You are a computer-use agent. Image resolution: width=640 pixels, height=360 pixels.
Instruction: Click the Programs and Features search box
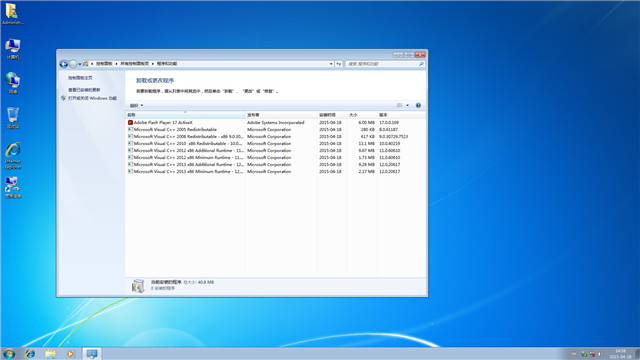point(385,64)
